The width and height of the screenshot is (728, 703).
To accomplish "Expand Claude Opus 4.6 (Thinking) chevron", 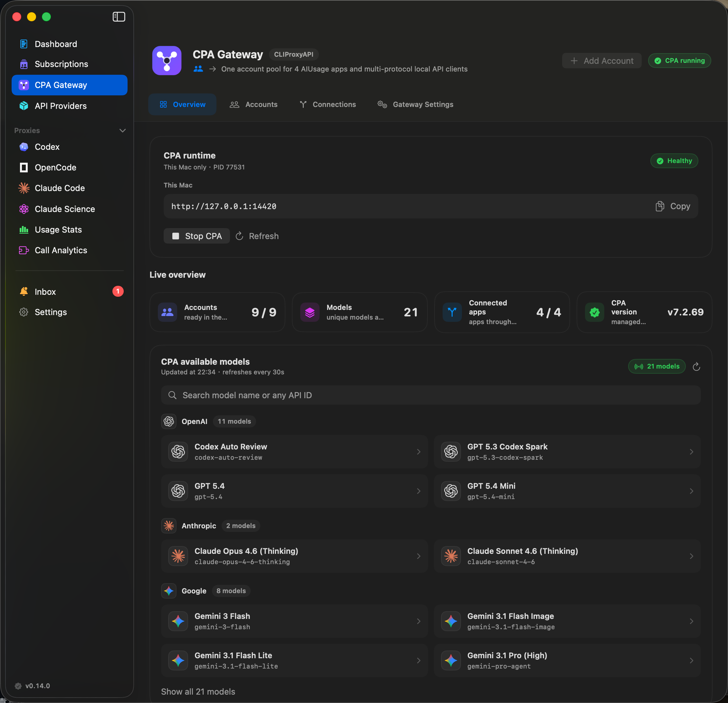I will coord(419,556).
